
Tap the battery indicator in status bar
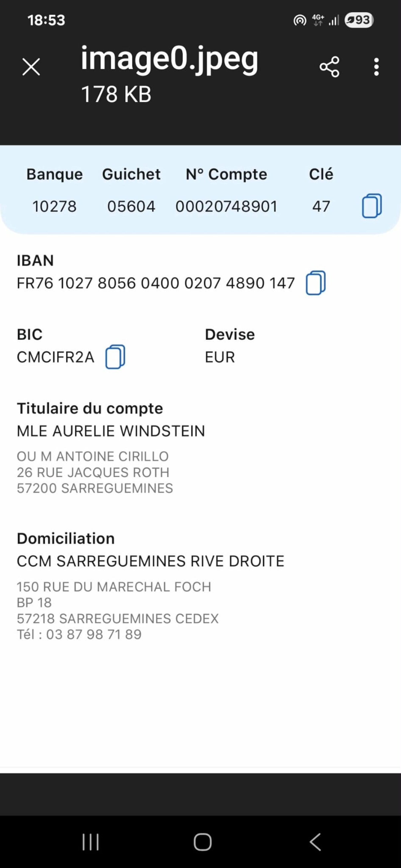pyautogui.click(x=359, y=20)
